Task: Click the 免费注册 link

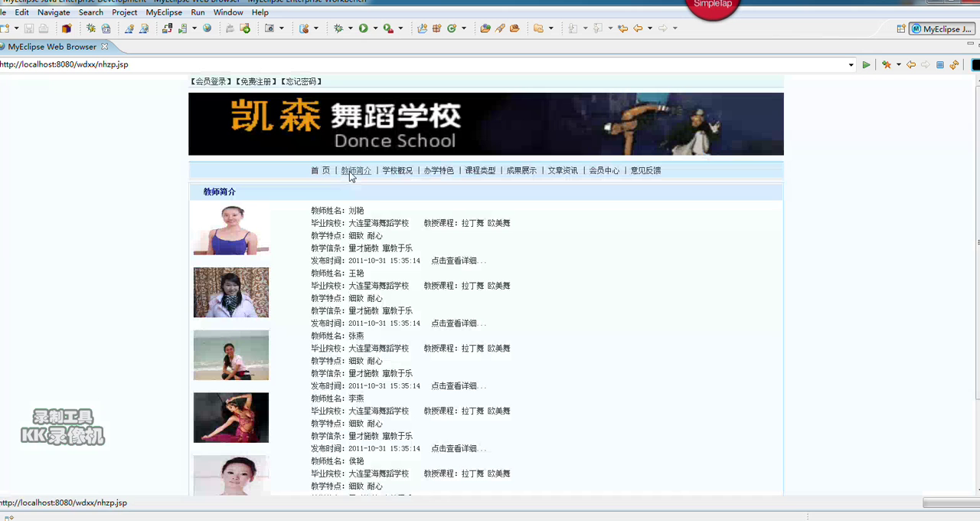Action: pos(256,81)
